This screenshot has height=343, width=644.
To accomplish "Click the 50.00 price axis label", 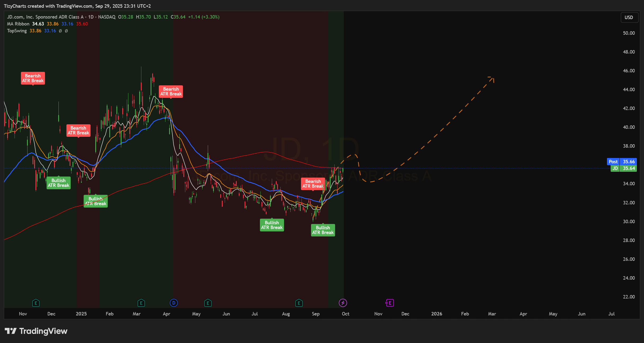I will click(x=629, y=33).
